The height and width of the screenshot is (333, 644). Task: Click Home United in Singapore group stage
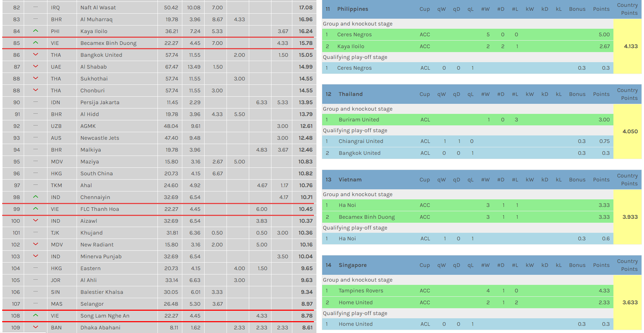(355, 302)
